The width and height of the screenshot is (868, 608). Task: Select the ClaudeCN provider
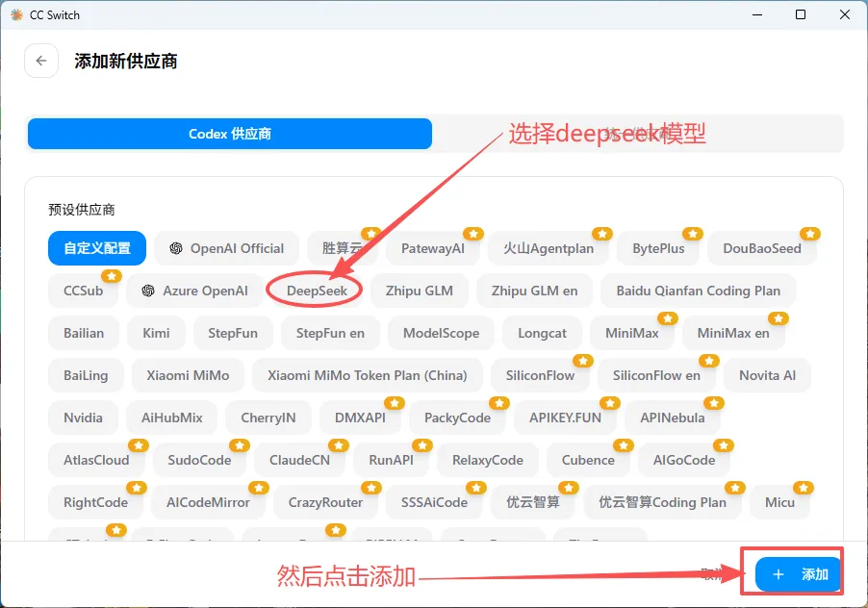299,460
